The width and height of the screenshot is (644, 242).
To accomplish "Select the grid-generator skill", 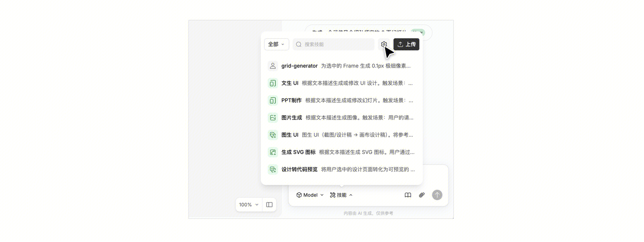I will tap(342, 66).
